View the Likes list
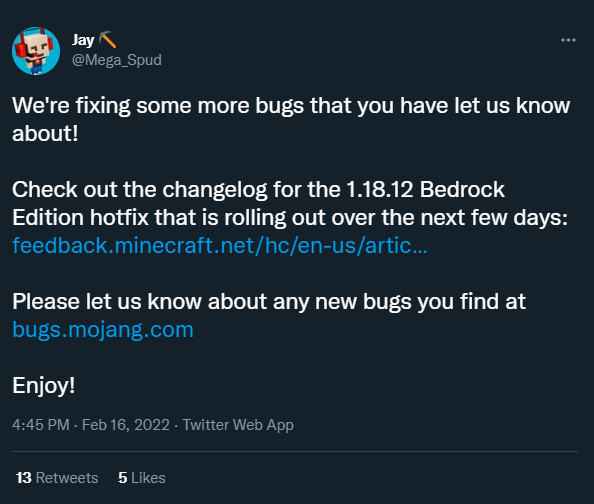 [x=142, y=478]
